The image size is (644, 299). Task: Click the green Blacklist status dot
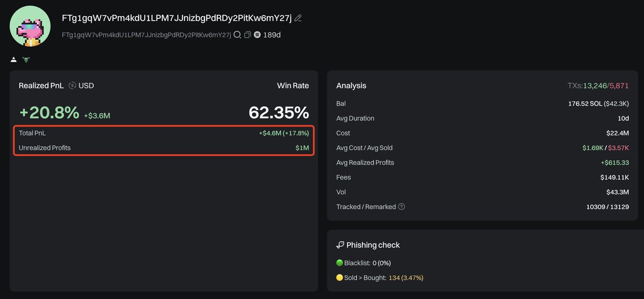[339, 263]
